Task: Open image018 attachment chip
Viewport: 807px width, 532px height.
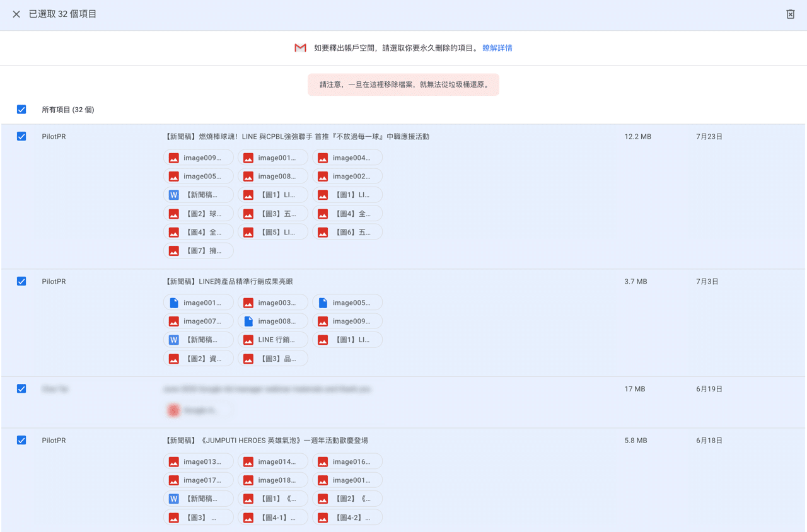Action: (273, 480)
